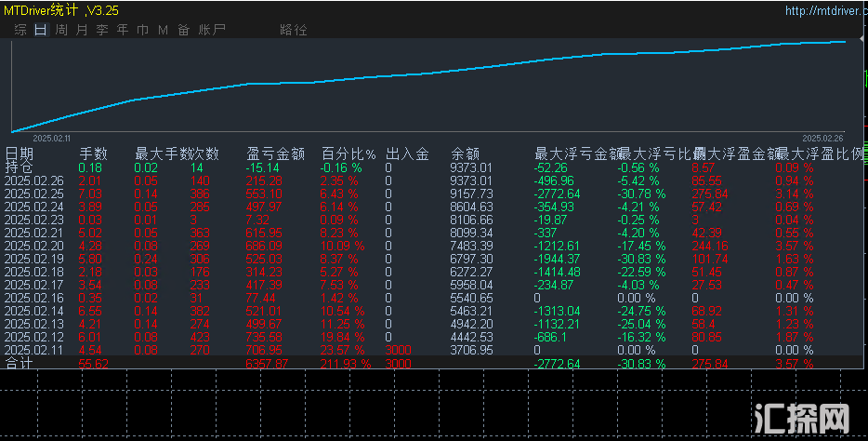
Task: Select the 2025.02.12 date row
Action: pos(33,337)
